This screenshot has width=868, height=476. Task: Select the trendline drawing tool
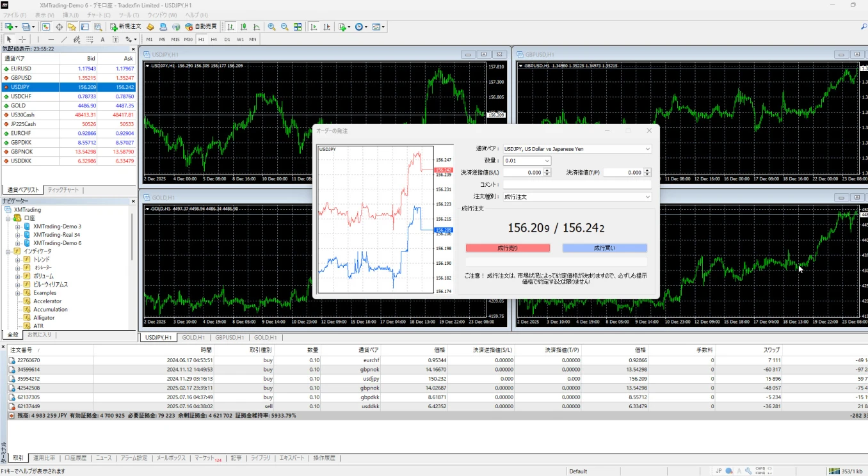coord(63,39)
